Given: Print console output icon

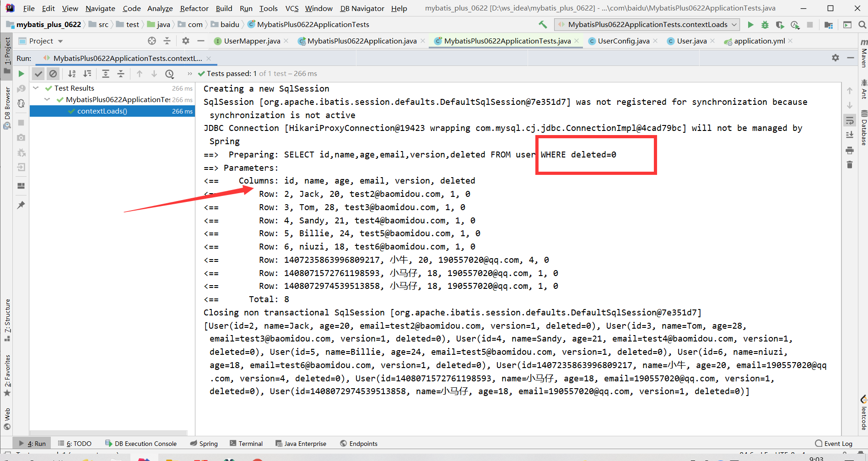Looking at the screenshot, I should (850, 150).
